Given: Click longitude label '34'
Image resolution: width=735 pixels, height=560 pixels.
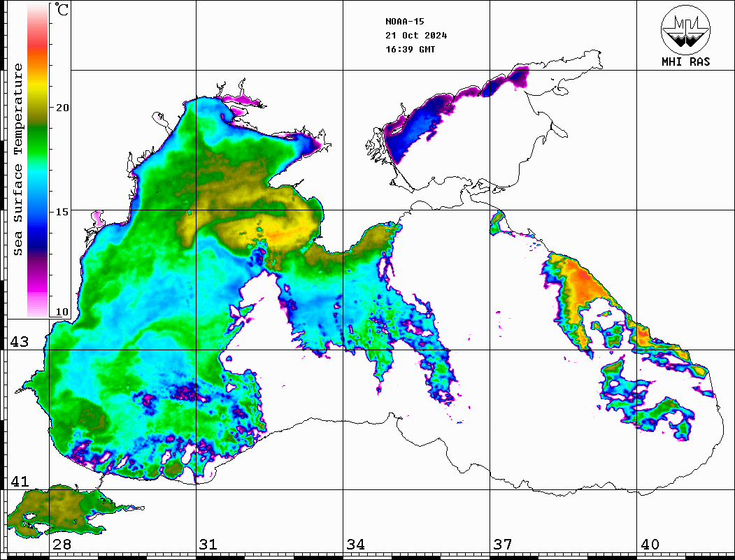Looking at the screenshot, I should click(356, 544).
